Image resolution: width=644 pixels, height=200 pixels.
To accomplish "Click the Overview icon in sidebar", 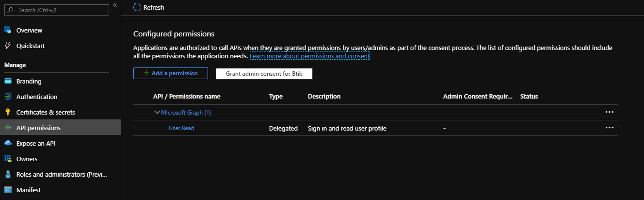I will point(8,30).
